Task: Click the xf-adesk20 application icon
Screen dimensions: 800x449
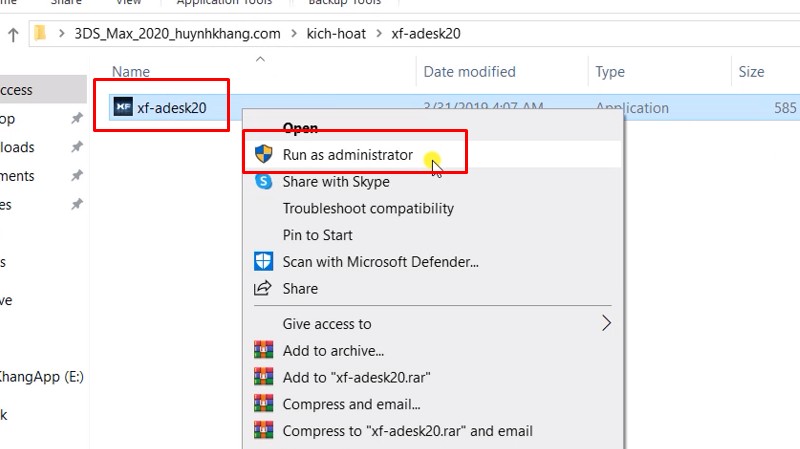Action: 123,107
